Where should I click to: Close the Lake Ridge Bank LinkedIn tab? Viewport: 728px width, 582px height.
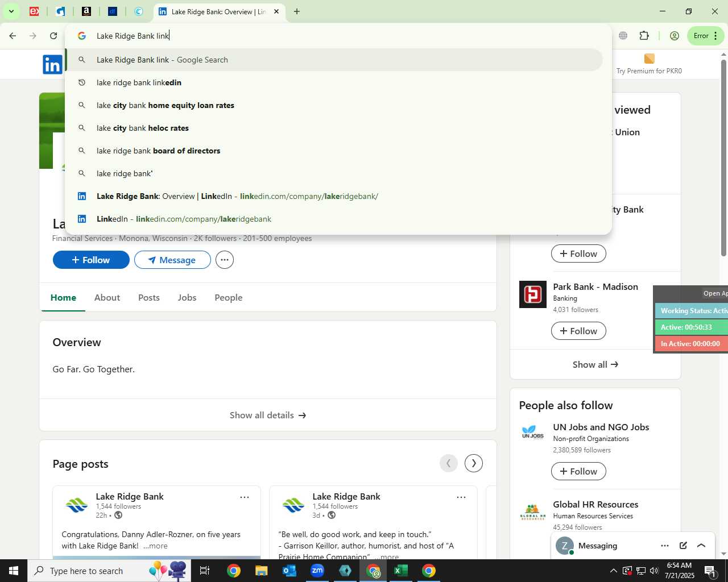click(x=276, y=11)
